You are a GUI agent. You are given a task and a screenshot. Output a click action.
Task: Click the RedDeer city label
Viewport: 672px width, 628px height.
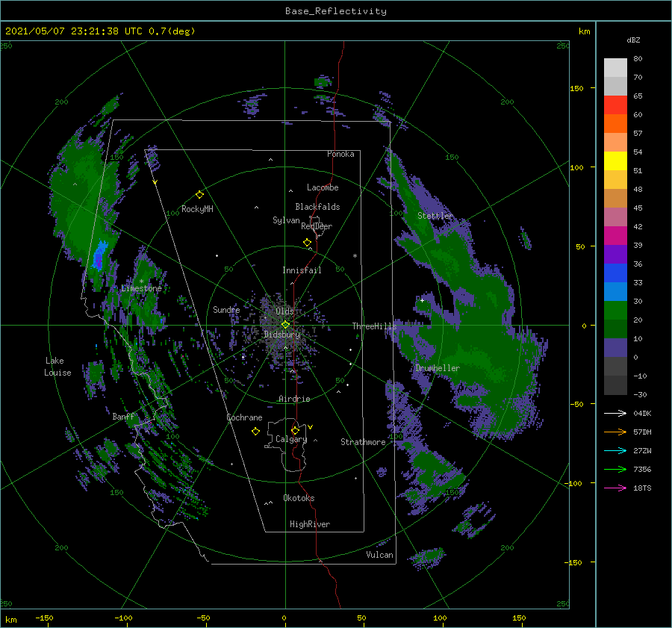tap(317, 226)
